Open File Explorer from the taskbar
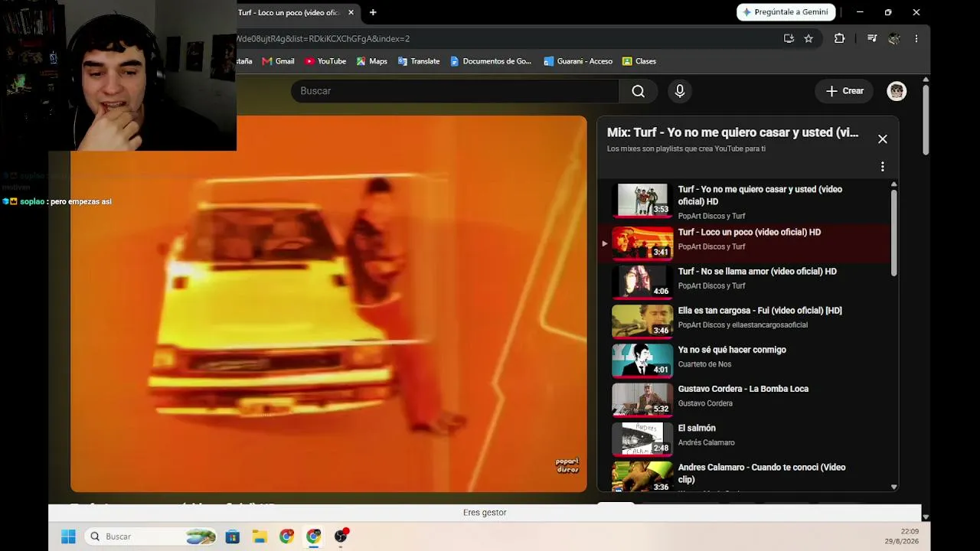Viewport: 980px width, 551px height. (260, 536)
